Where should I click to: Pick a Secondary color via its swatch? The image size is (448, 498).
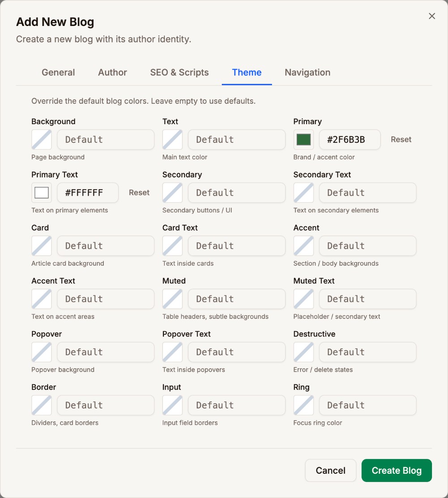[x=172, y=192]
